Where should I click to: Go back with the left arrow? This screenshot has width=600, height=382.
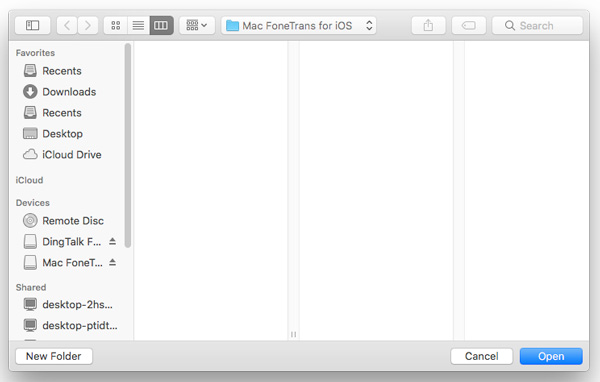(x=67, y=26)
